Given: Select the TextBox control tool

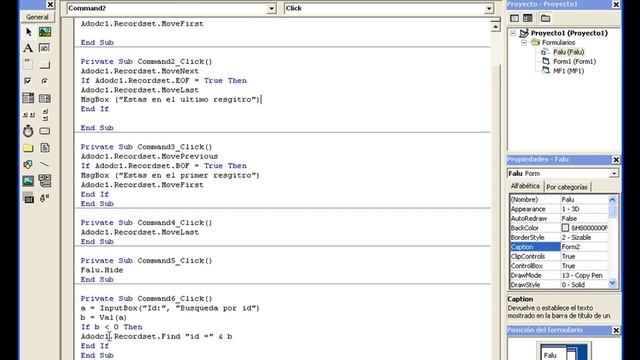Looking at the screenshot, I should [x=45, y=48].
